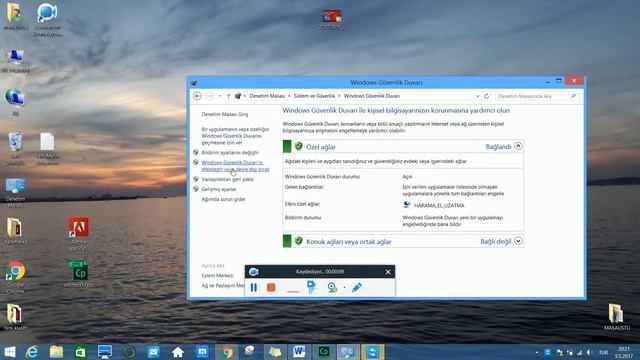Select the MASAÜSTÜ folder on desktop
The image size is (640, 360).
[x=617, y=317]
